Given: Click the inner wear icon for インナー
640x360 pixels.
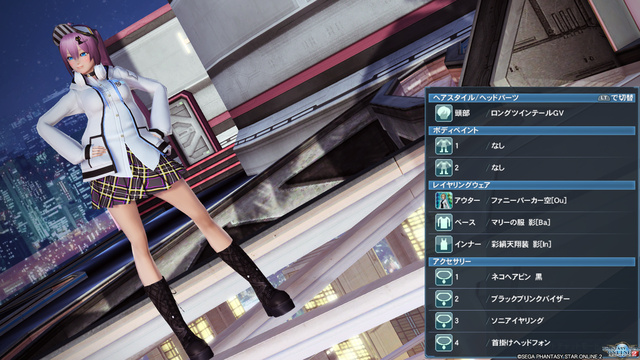Looking at the screenshot, I should point(443,244).
